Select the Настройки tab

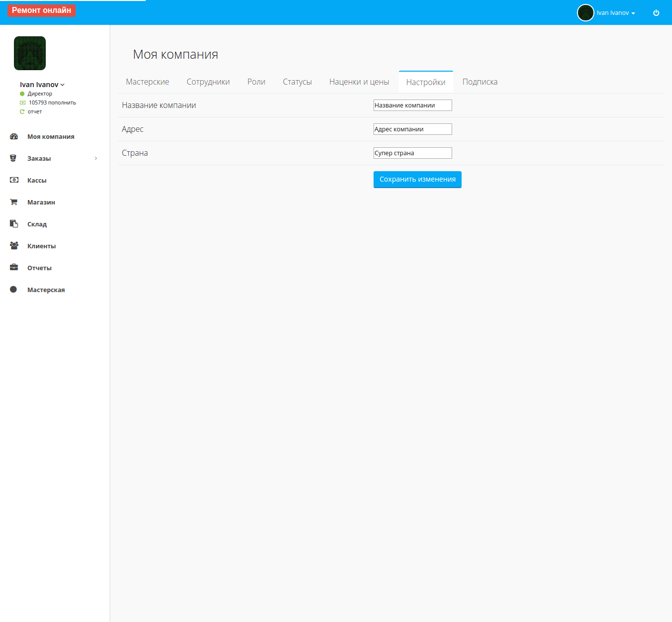tap(426, 82)
